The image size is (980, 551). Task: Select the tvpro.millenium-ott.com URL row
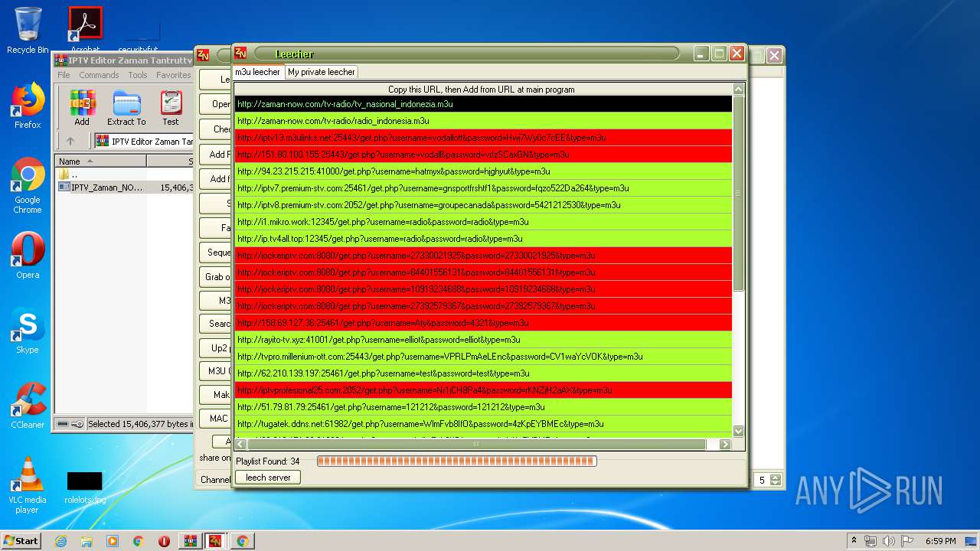click(483, 357)
